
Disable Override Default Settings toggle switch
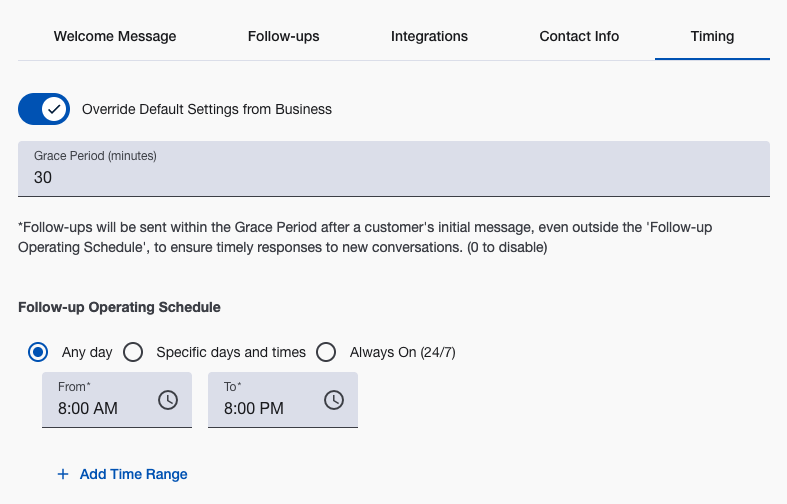[x=44, y=109]
